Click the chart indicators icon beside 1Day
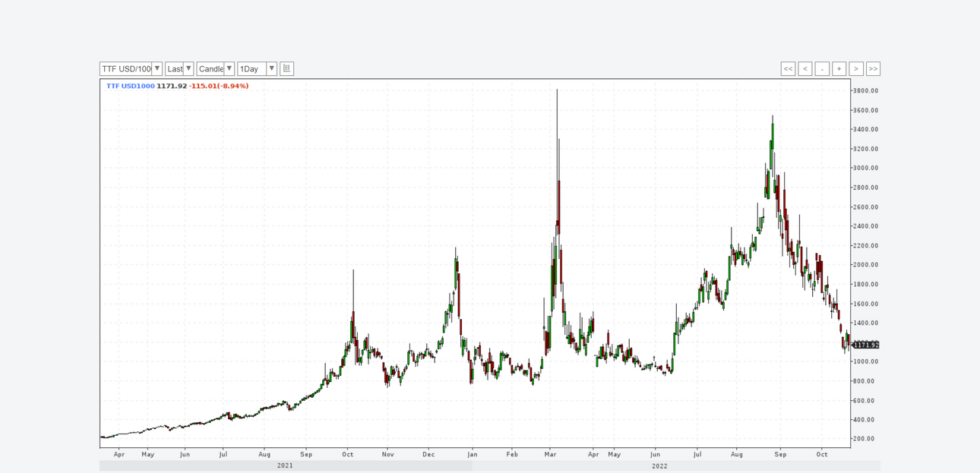This screenshot has height=473, width=980. 286,69
